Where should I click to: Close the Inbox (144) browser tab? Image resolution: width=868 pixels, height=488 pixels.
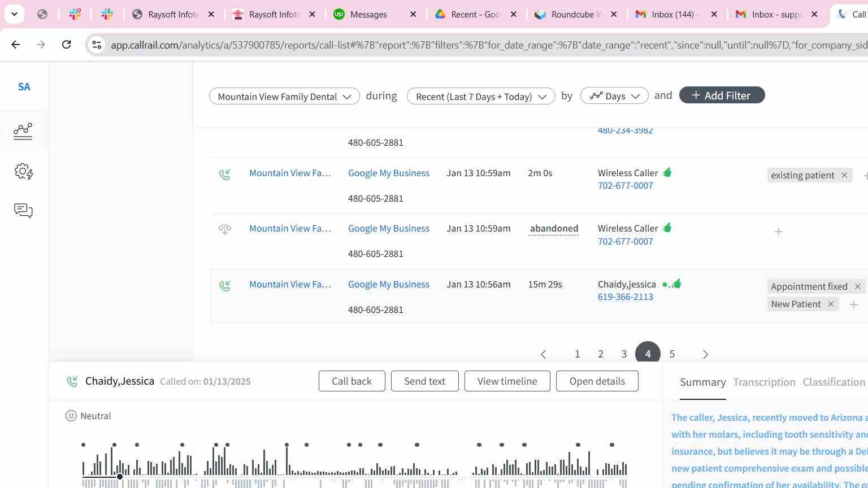click(x=714, y=14)
